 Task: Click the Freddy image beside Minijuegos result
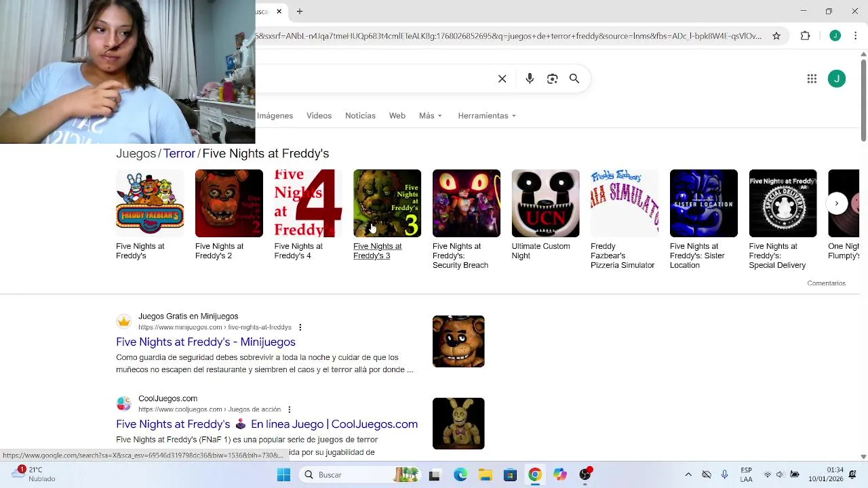(458, 342)
